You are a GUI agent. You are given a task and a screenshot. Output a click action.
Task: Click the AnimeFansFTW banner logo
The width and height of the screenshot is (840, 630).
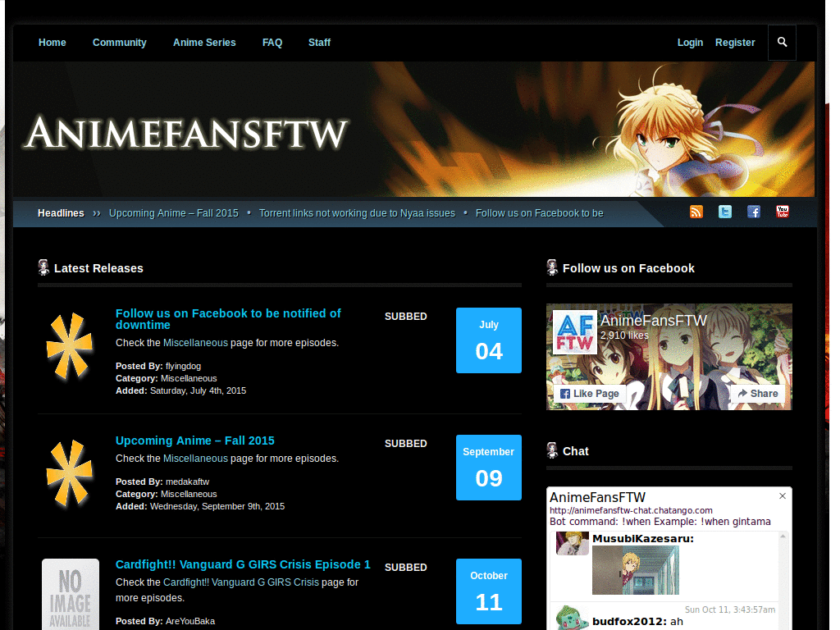click(186, 132)
